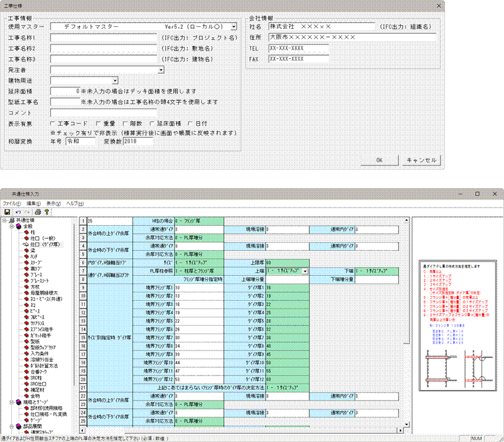Click the help question mark toolbar icon
This screenshot has width=504, height=442.
point(46,212)
